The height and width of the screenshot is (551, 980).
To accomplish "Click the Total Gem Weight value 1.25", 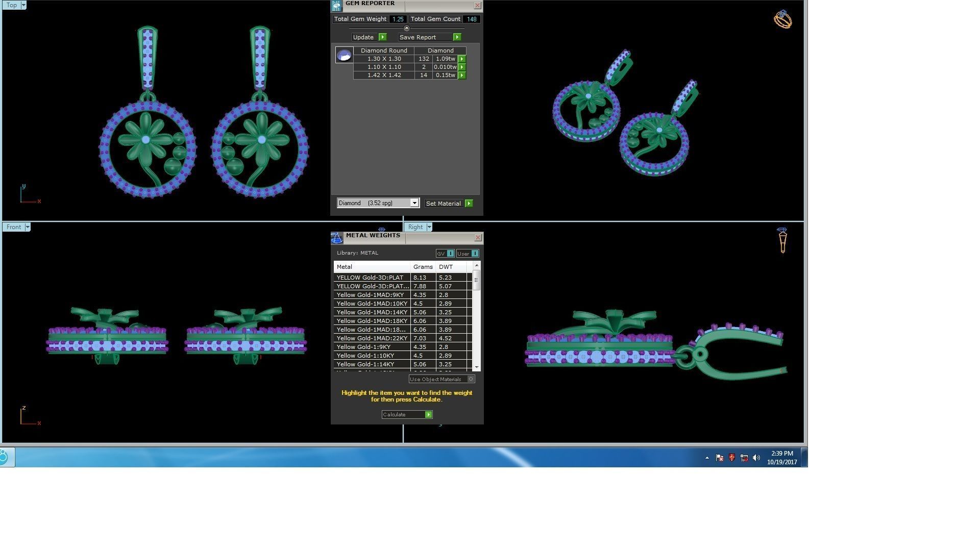I will [x=398, y=19].
